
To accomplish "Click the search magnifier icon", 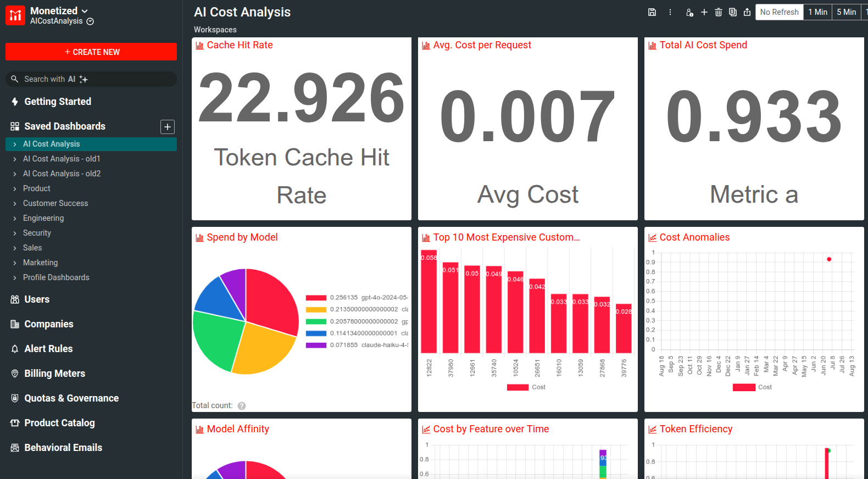I will tap(15, 79).
